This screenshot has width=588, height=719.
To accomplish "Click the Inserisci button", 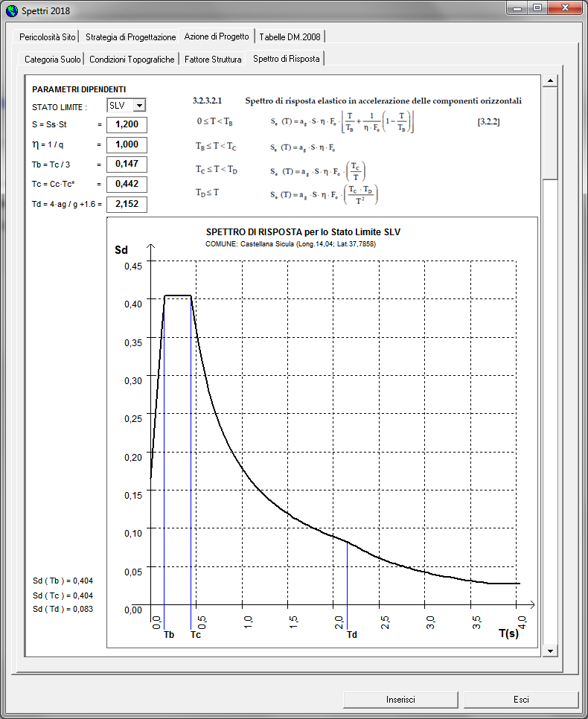I will tap(400, 700).
